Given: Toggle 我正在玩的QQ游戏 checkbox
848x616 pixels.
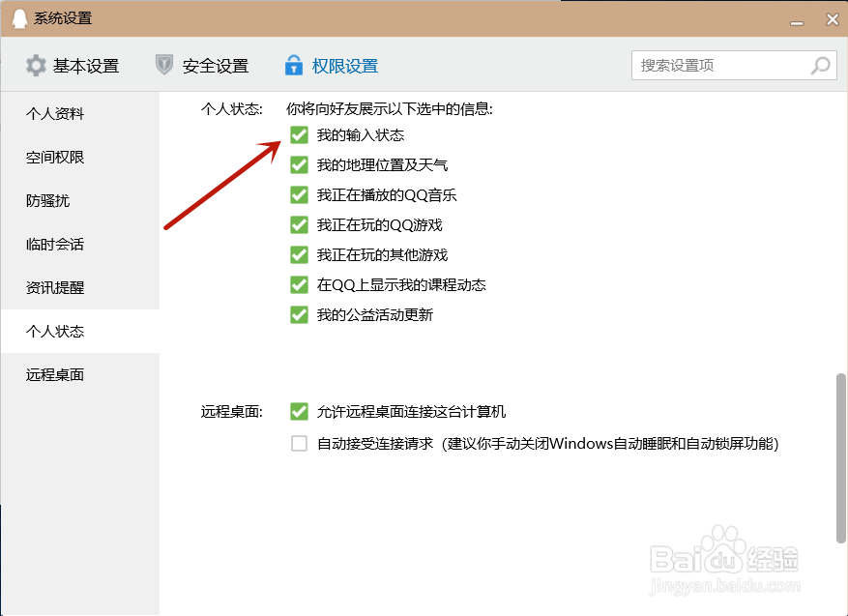Looking at the screenshot, I should click(299, 224).
